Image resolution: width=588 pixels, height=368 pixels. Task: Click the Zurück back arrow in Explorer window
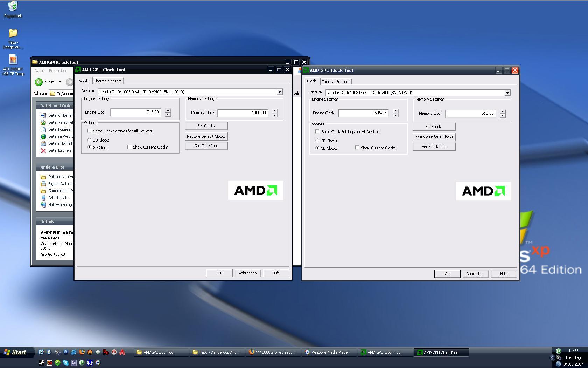tap(38, 82)
